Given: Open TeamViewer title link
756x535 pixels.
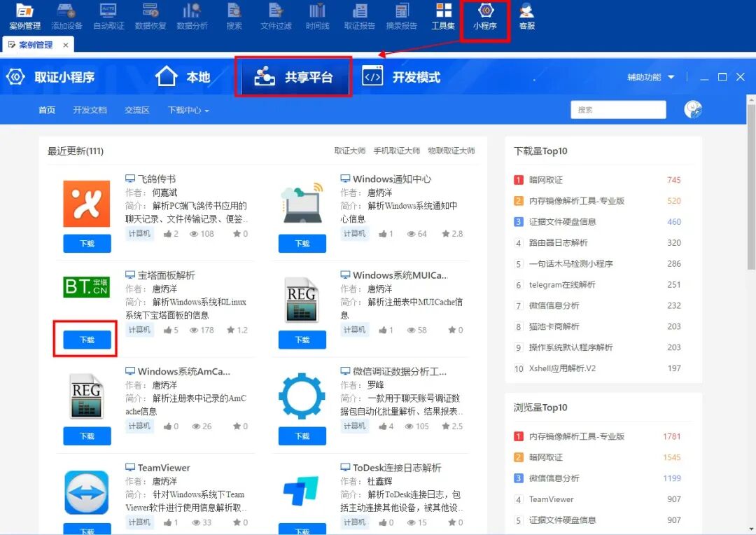Looking at the screenshot, I should pos(164,468).
